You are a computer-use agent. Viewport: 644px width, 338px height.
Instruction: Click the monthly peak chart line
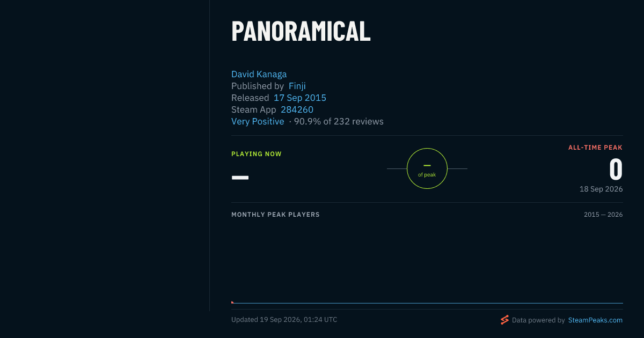(x=427, y=303)
